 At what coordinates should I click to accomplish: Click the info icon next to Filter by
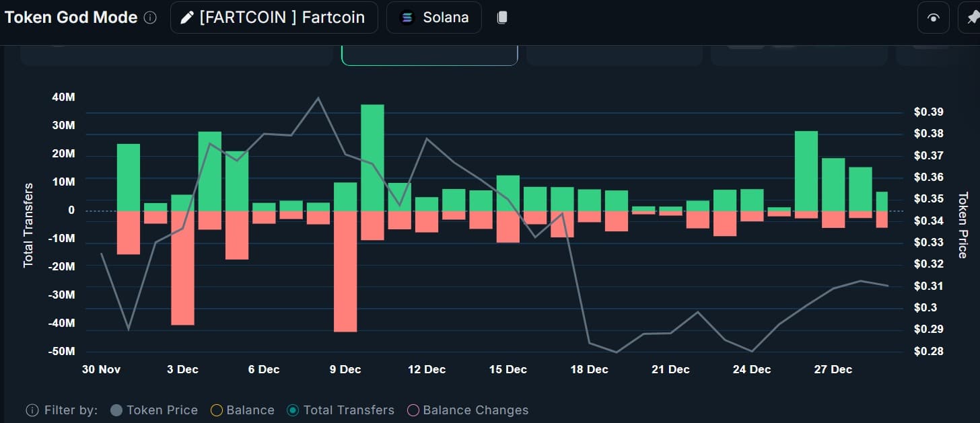31,410
